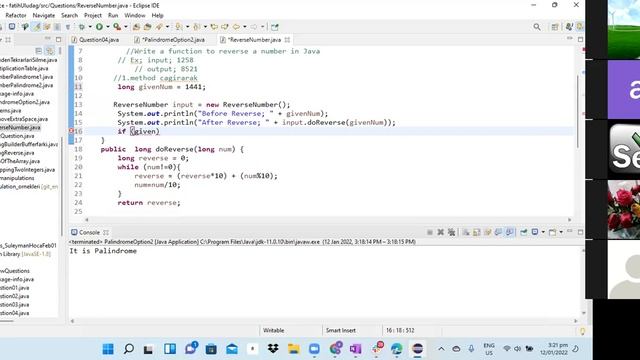Select RemoveExtraSpace.java in Package Explorer

(x=24, y=119)
